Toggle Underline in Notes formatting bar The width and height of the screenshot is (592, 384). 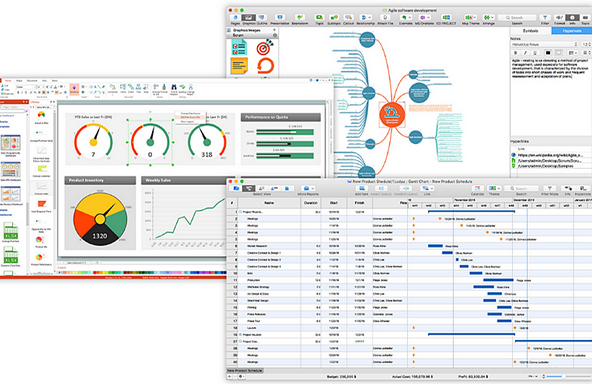tap(535, 53)
